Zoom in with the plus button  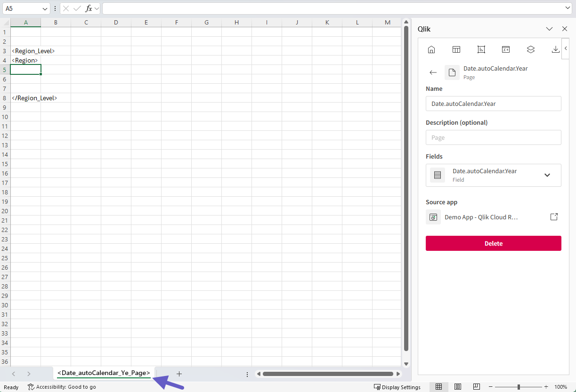click(546, 387)
